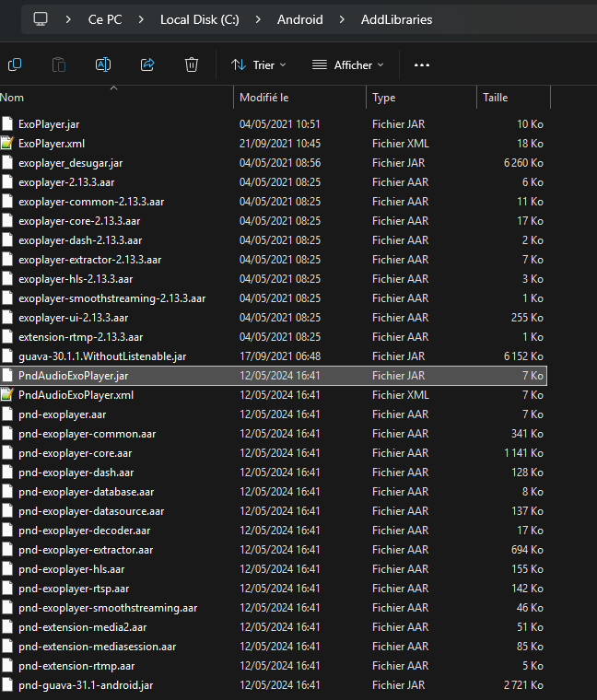Click the 694 Ko size value

coord(527,550)
